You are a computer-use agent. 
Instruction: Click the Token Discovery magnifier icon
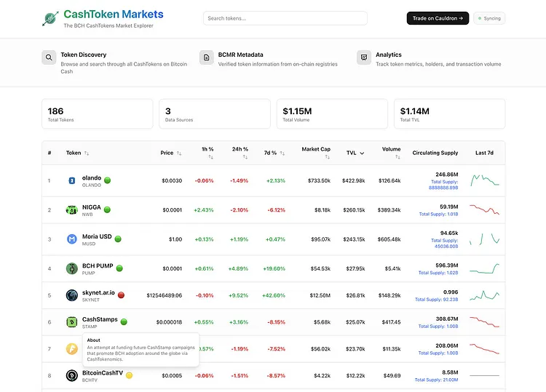[x=49, y=57]
